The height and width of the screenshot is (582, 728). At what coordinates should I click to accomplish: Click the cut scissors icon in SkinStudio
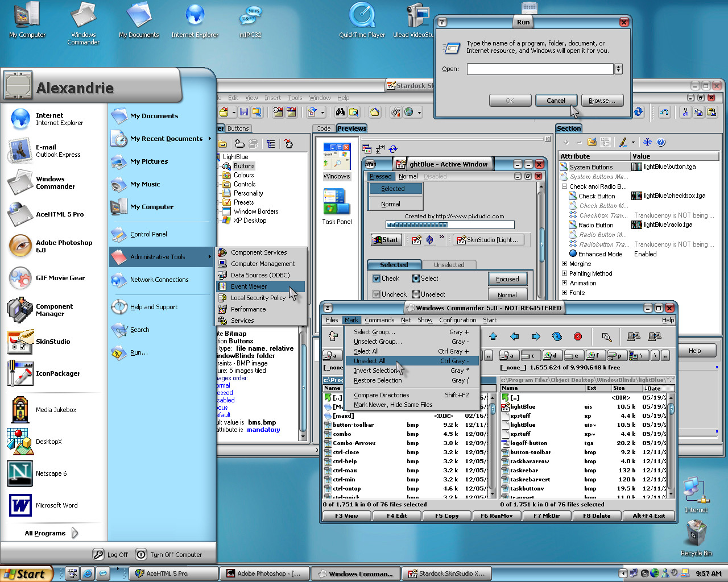(685, 112)
